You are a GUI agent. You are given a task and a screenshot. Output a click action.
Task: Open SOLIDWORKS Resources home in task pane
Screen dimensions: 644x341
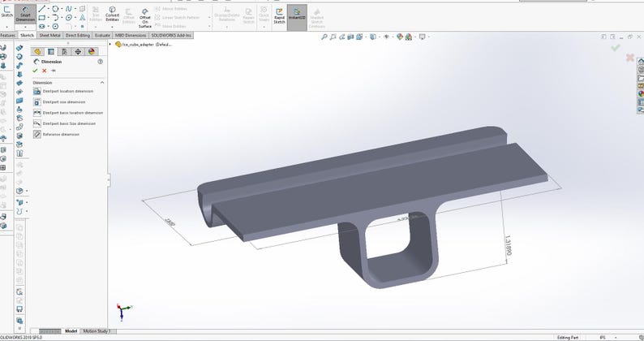click(x=640, y=62)
